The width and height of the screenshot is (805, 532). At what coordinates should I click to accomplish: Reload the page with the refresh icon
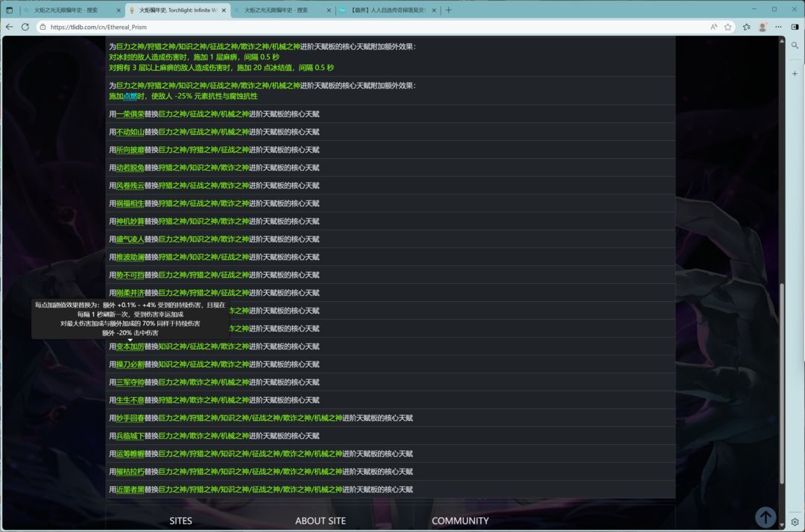25,27
